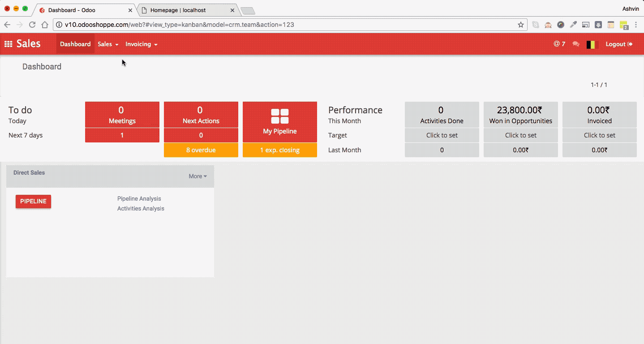Click last month Invoiced value
Image resolution: width=644 pixels, height=344 pixels.
point(600,150)
